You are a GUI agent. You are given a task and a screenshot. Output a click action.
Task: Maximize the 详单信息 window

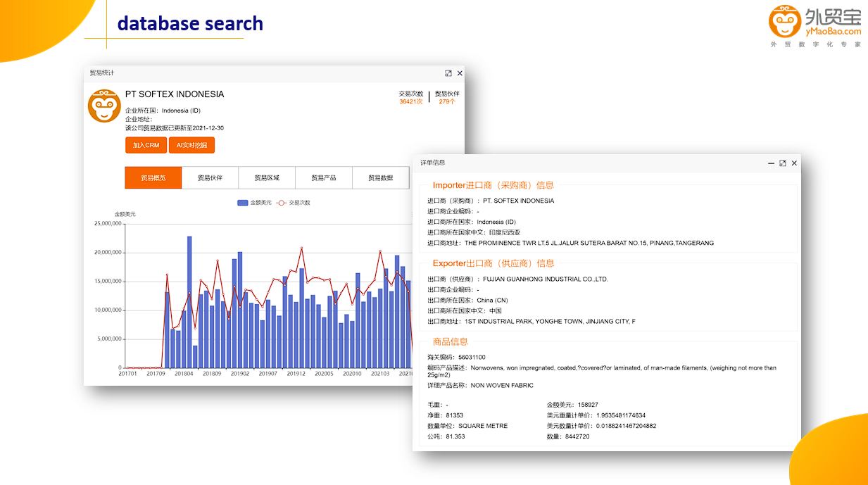(x=782, y=163)
